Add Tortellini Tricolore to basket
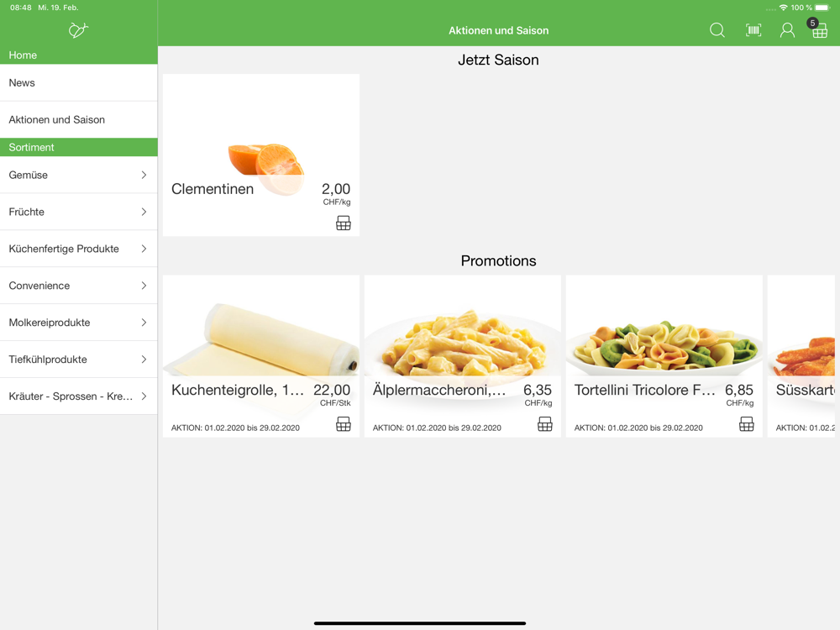Image resolution: width=840 pixels, height=630 pixels. [746, 424]
